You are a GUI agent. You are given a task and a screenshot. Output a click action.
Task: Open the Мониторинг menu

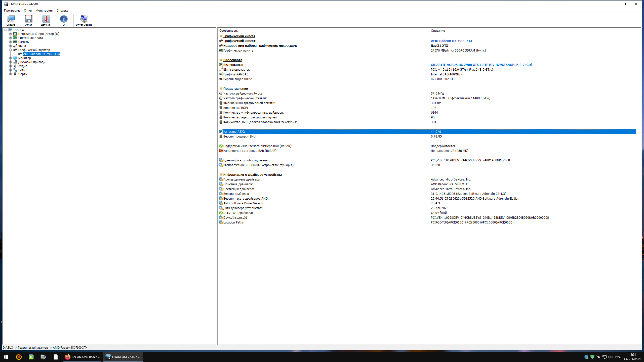(x=44, y=11)
